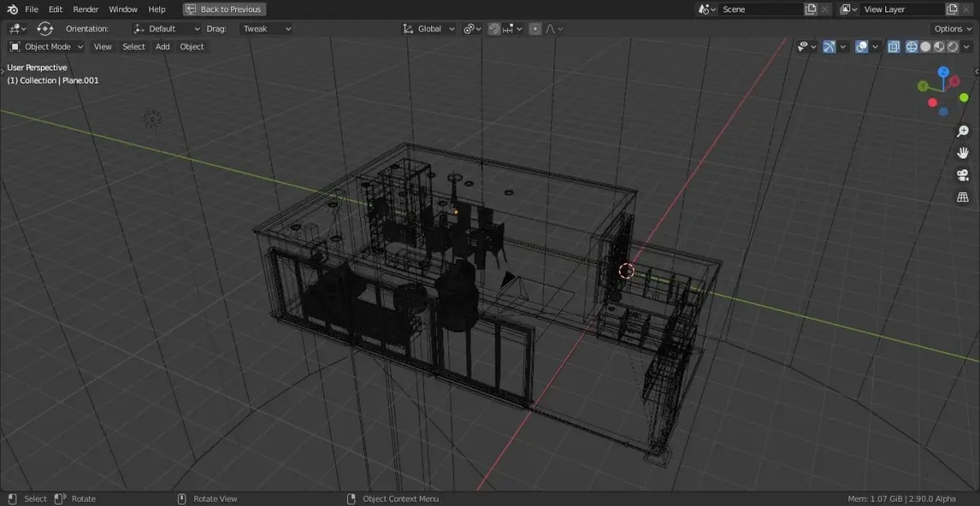Open the Drag Tweak dropdown
The image size is (980, 506).
coord(266,29)
